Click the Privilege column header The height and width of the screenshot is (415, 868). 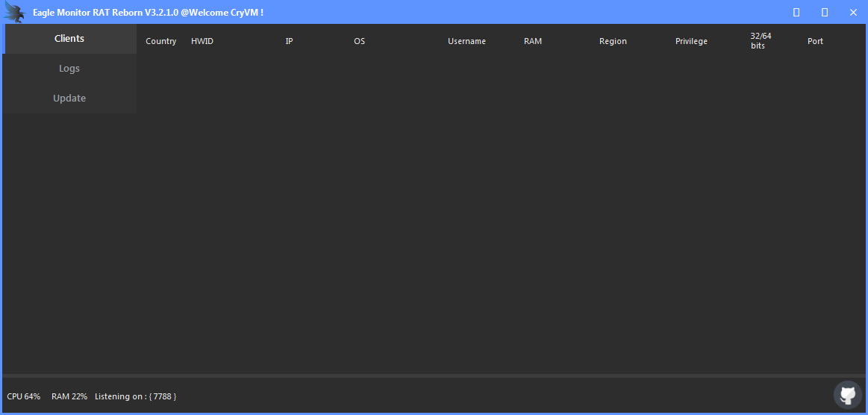[691, 41]
